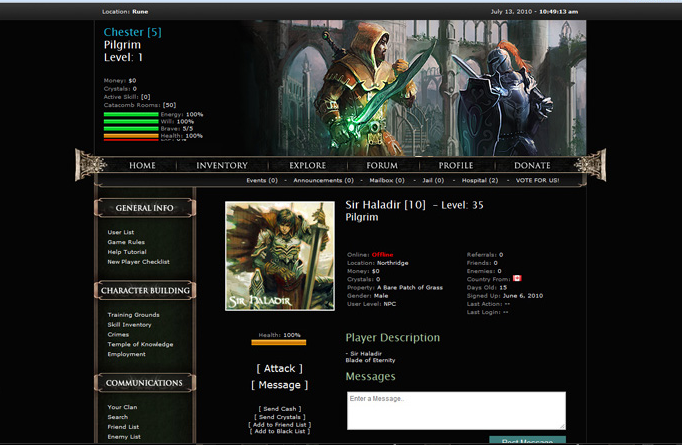Click 'Signed Up: June 6, 2010' text
Screen dimensions: 682x445
[x=505, y=296]
